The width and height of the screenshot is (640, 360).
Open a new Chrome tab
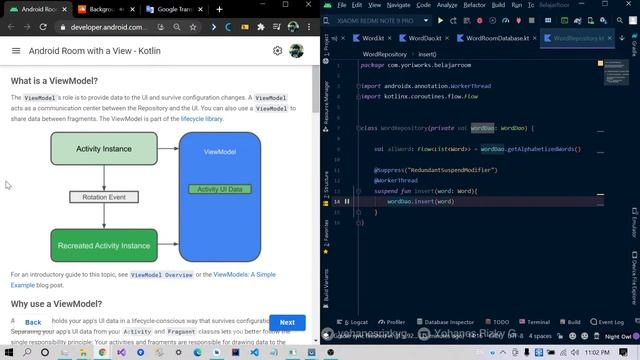219,9
